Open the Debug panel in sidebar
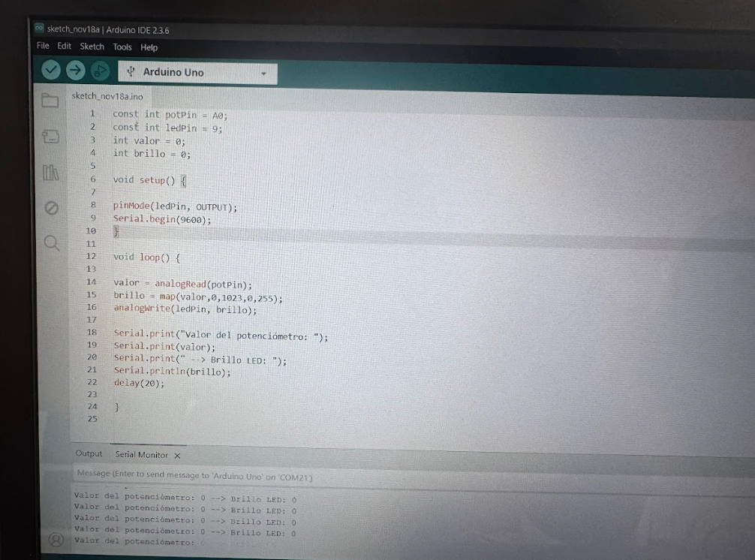 tap(51, 208)
